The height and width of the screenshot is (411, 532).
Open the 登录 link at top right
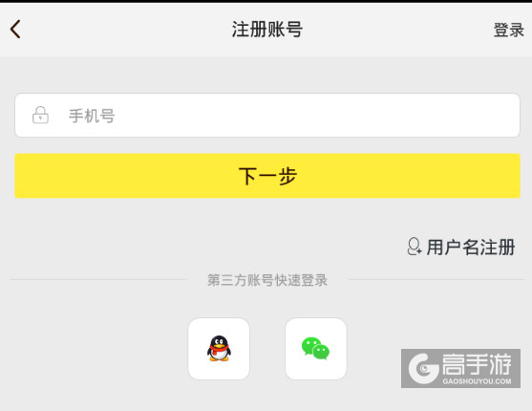click(x=508, y=30)
